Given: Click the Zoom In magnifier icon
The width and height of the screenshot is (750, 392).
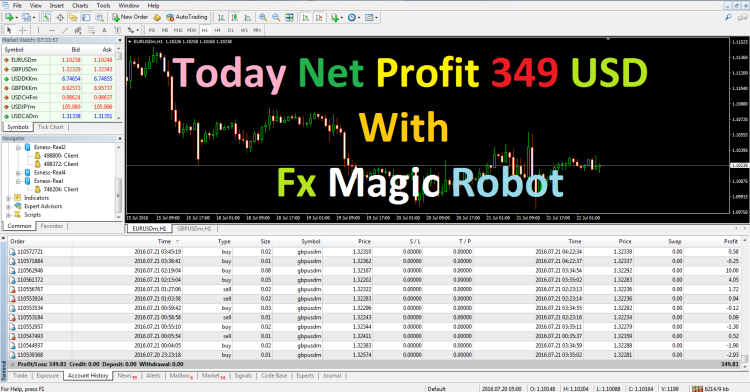Looking at the screenshot, I should coord(263,17).
